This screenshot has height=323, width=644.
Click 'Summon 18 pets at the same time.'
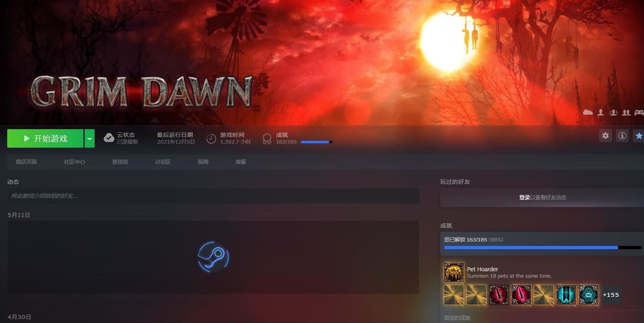click(x=509, y=276)
